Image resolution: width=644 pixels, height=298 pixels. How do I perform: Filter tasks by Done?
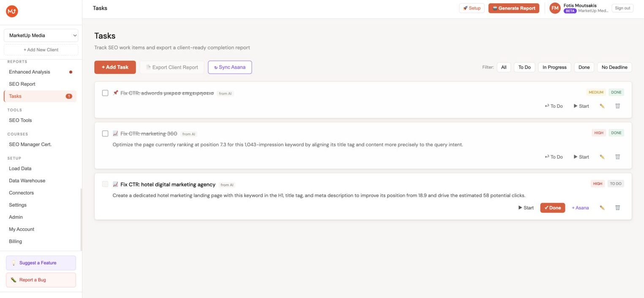point(584,67)
